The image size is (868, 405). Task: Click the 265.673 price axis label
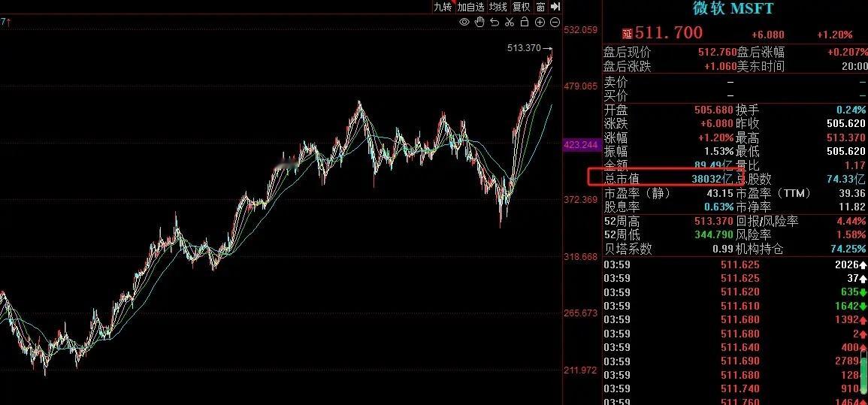[581, 313]
